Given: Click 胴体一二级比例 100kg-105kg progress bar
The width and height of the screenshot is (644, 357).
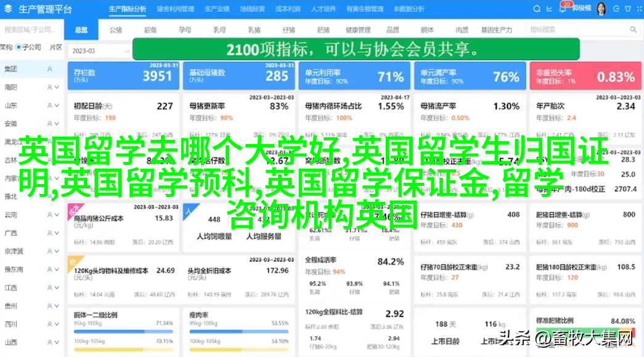Looking at the screenshot, I should tap(123, 349).
